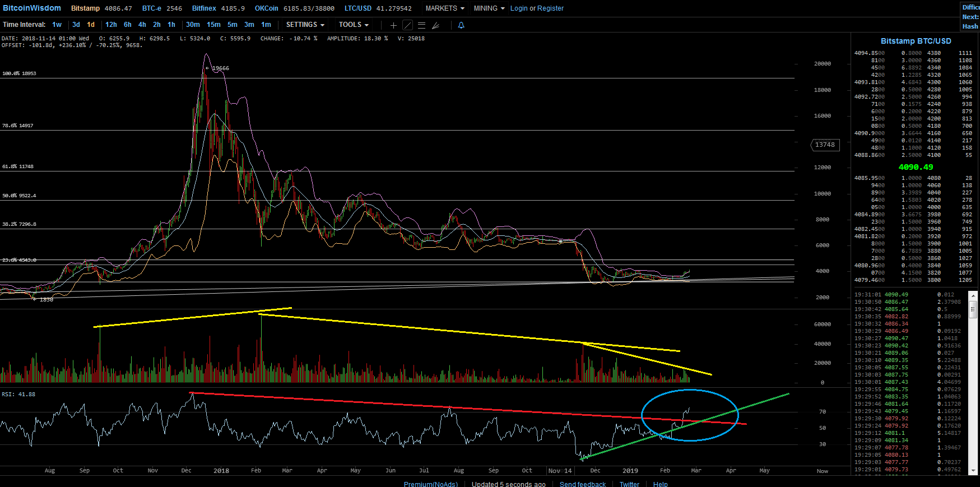Image resolution: width=980 pixels, height=487 pixels.
Task: Switch to the 4h candle interval
Action: [142, 25]
